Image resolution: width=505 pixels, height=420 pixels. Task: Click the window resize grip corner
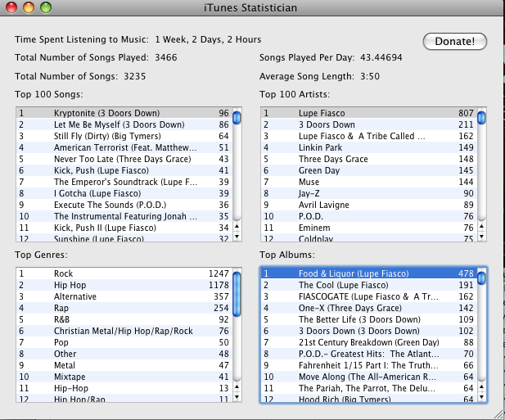click(498, 414)
